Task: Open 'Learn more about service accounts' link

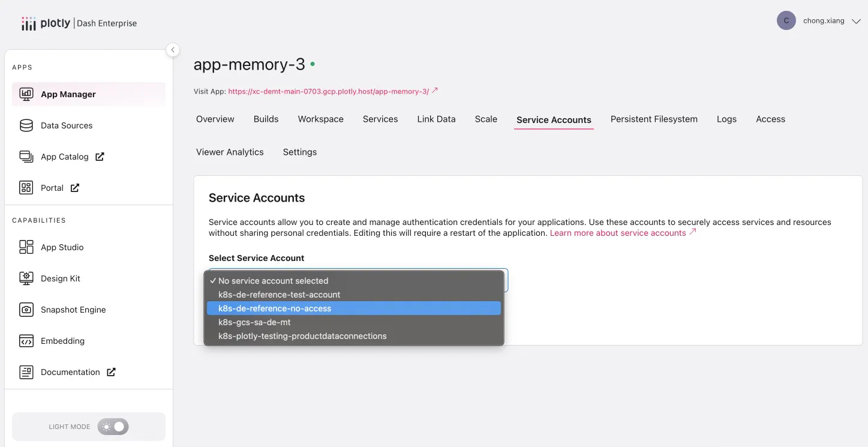Action: (x=618, y=233)
